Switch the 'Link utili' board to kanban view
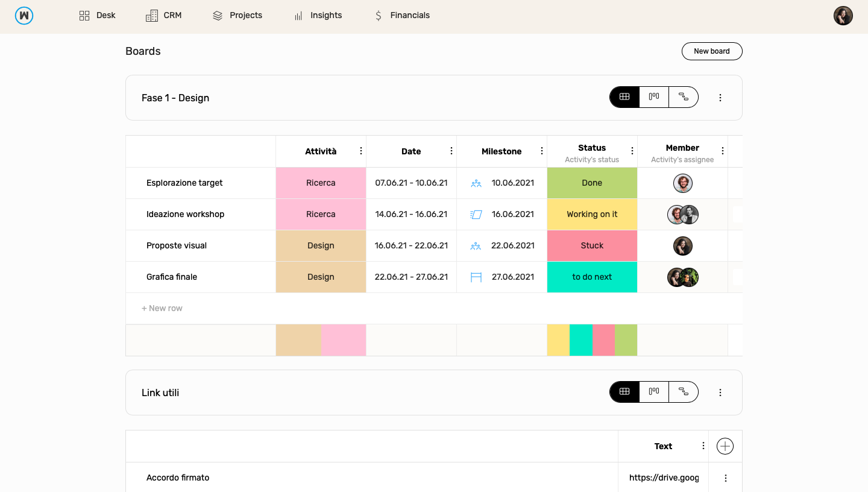 pos(653,391)
